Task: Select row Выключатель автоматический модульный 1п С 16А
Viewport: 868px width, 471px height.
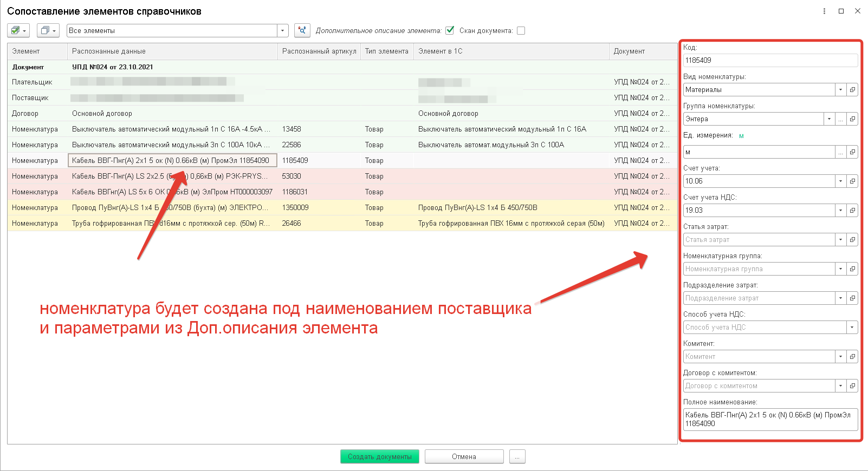Action: pos(342,129)
